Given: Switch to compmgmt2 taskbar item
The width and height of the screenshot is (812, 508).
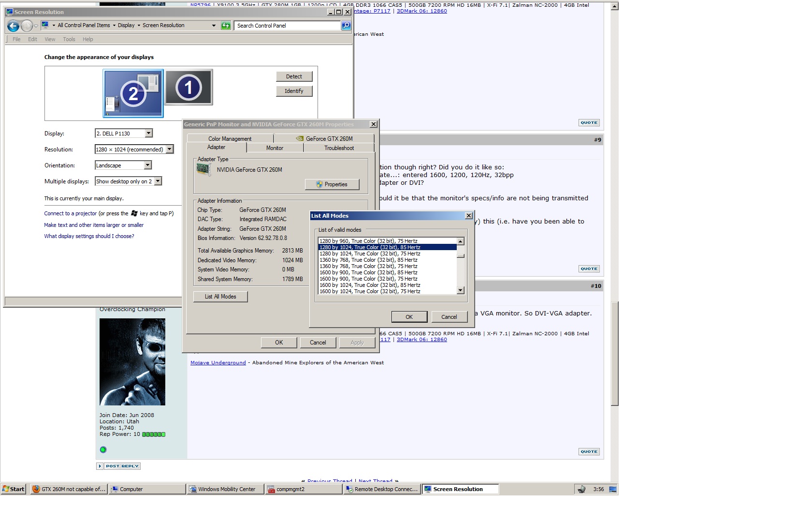Looking at the screenshot, I should click(x=304, y=489).
